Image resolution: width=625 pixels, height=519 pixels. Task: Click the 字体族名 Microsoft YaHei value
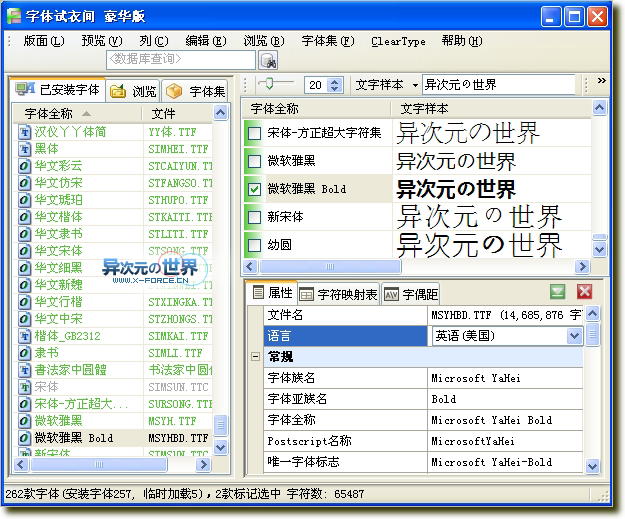505,378
